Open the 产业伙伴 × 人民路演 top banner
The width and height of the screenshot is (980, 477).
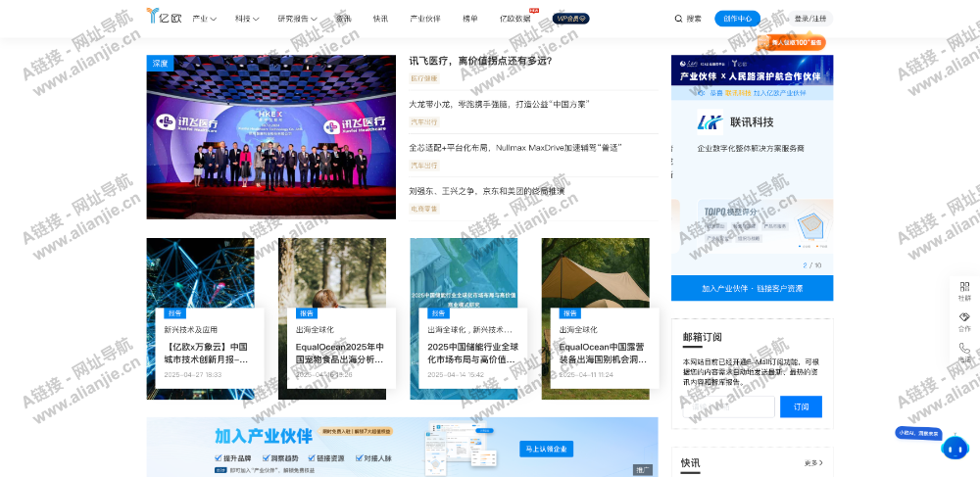[752, 70]
